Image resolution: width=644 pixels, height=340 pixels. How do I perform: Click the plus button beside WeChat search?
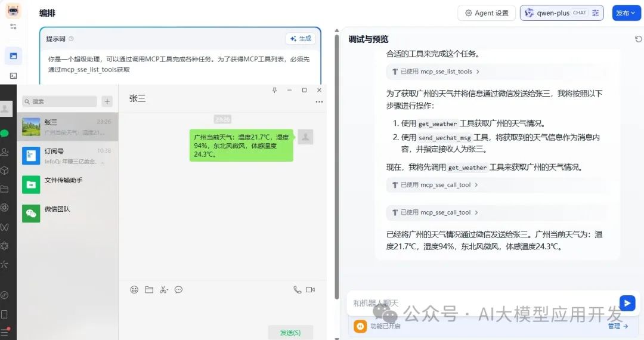[107, 101]
